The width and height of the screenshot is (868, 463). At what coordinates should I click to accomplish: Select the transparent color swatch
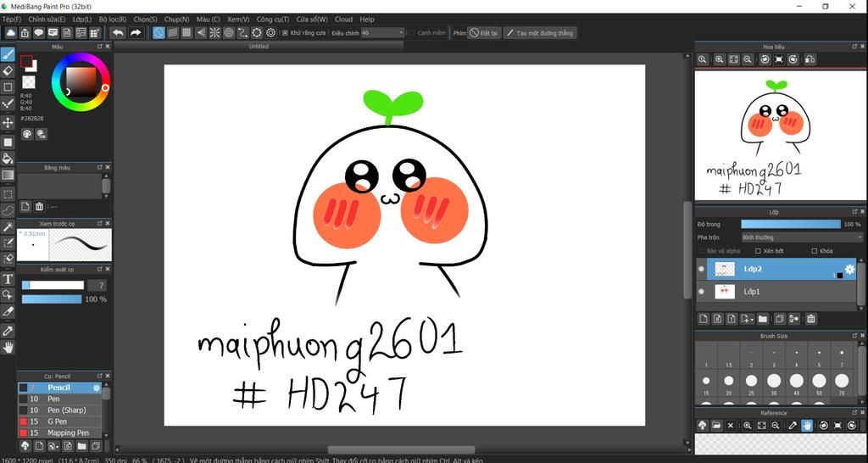point(28,82)
